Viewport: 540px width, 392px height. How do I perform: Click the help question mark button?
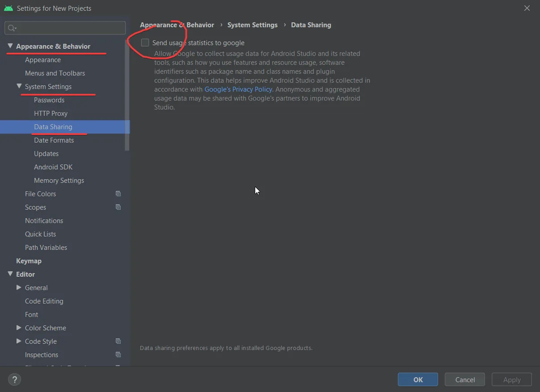click(14, 380)
